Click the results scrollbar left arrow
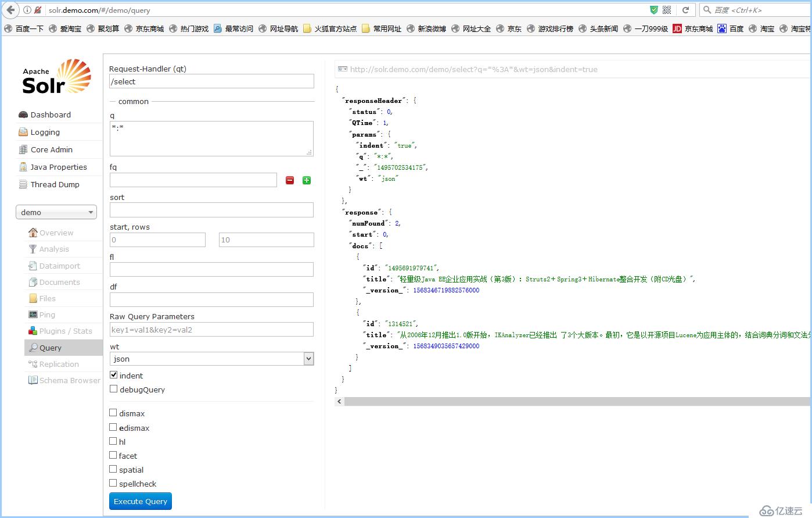Image resolution: width=812 pixels, height=518 pixels. tap(340, 402)
